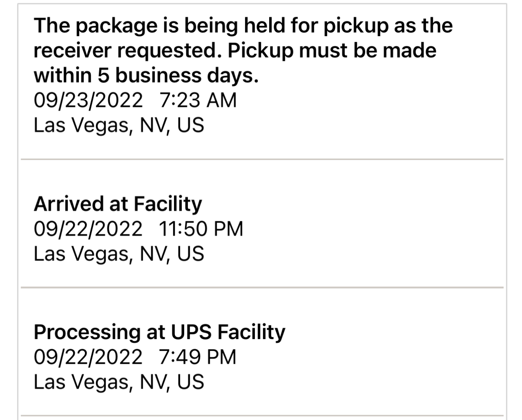Tap Las Vegas location under 7:49 PM

tap(119, 382)
